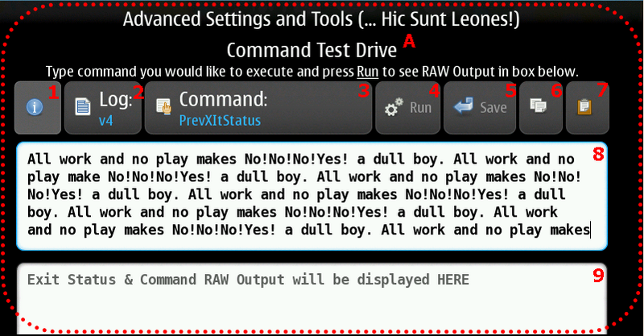The image size is (644, 336).
Task: Click the underlined Run word in instructions
Action: click(368, 72)
